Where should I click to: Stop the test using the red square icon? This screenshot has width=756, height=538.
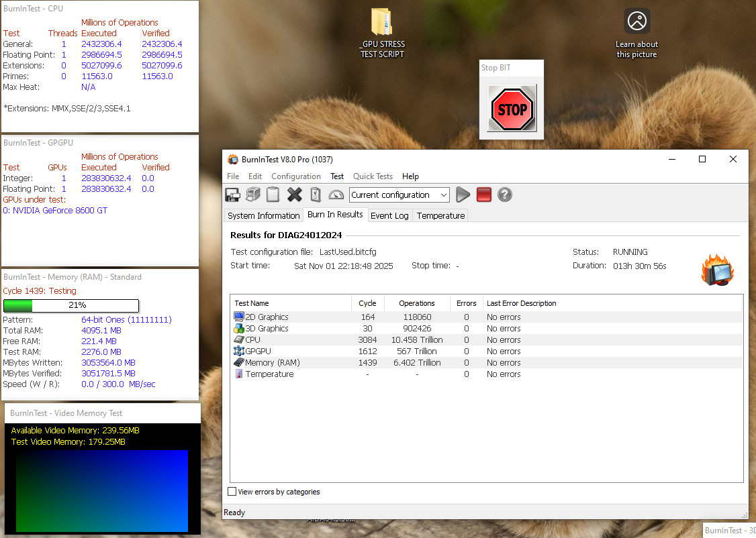(x=483, y=195)
